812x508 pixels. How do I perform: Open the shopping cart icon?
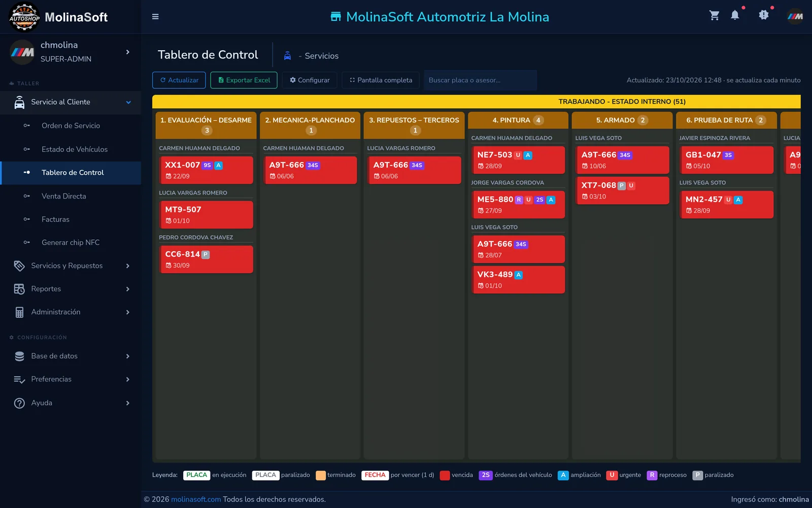(x=715, y=16)
